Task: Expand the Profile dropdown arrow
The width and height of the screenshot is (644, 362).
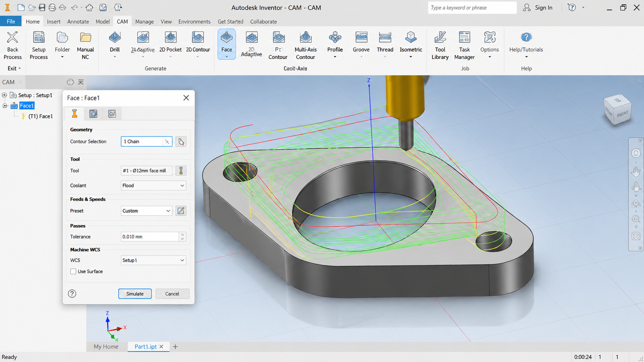Action: [335, 57]
